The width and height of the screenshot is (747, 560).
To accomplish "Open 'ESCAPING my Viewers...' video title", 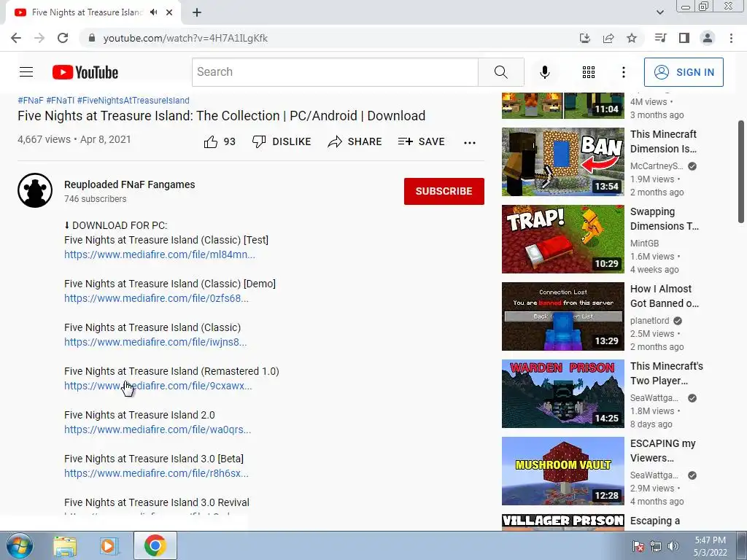I will click(662, 451).
